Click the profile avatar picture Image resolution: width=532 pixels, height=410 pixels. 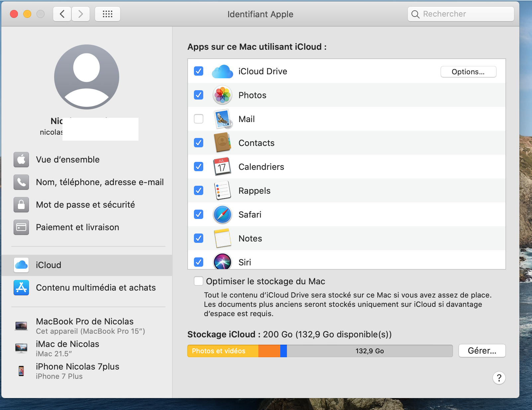87,77
